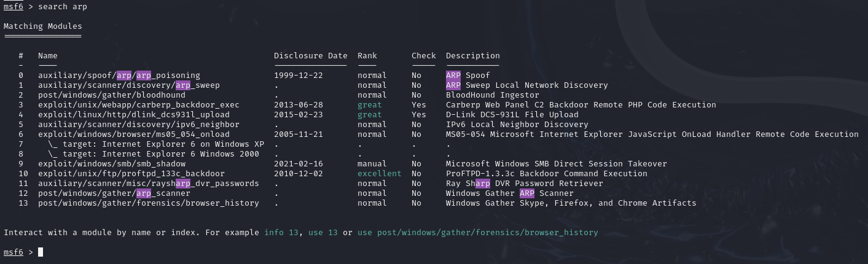Viewport: 868px width, 264px height.
Task: Click the auxiliary/scanner/discovery/ipv6_neighbor module
Action: (x=138, y=125)
